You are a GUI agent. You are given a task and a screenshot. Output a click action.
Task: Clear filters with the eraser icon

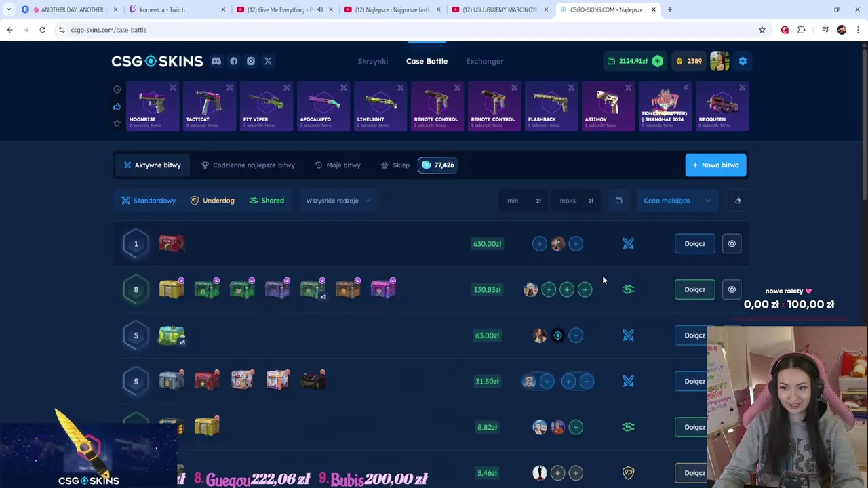point(738,201)
